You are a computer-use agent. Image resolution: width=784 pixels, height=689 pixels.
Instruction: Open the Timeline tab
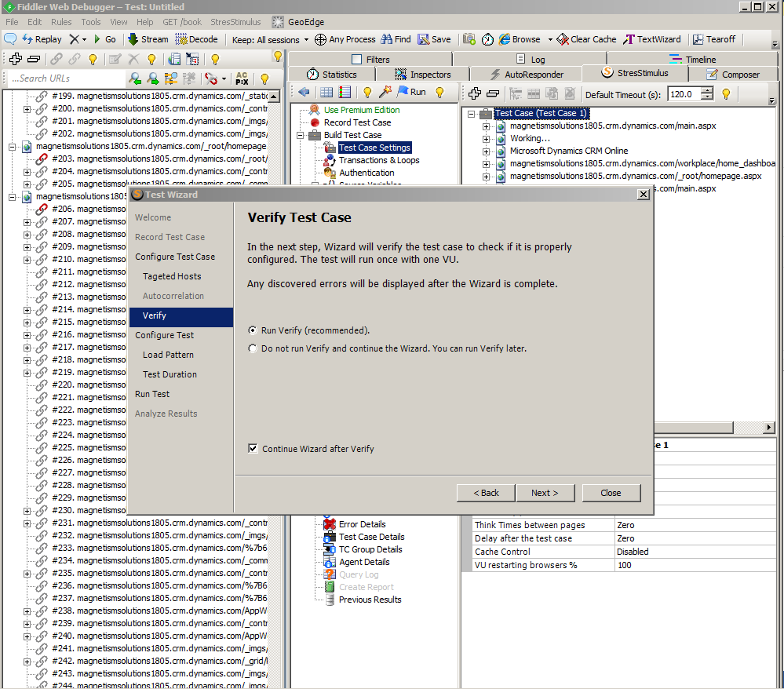tap(692, 60)
